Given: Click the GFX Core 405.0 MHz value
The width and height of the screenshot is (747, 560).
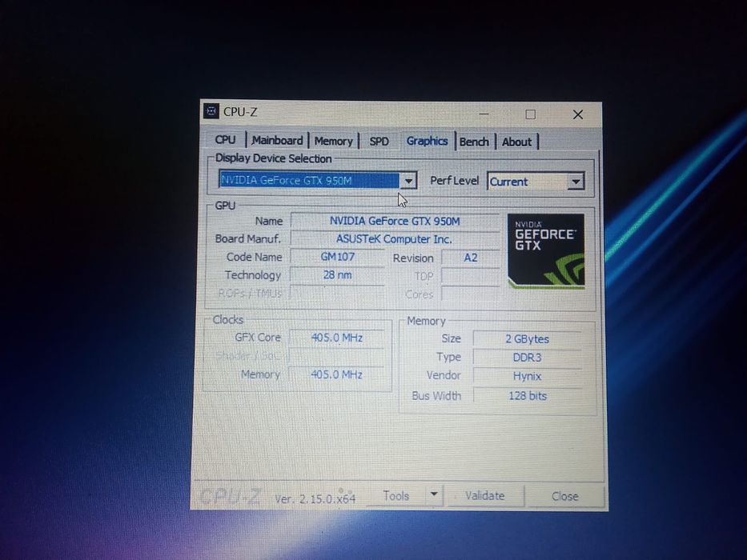Looking at the screenshot, I should (337, 338).
